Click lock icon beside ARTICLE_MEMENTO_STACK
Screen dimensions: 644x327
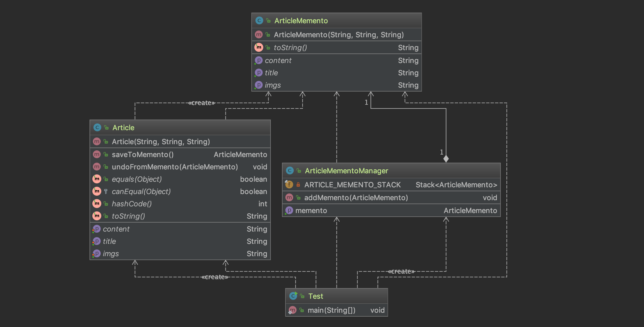[x=298, y=184]
